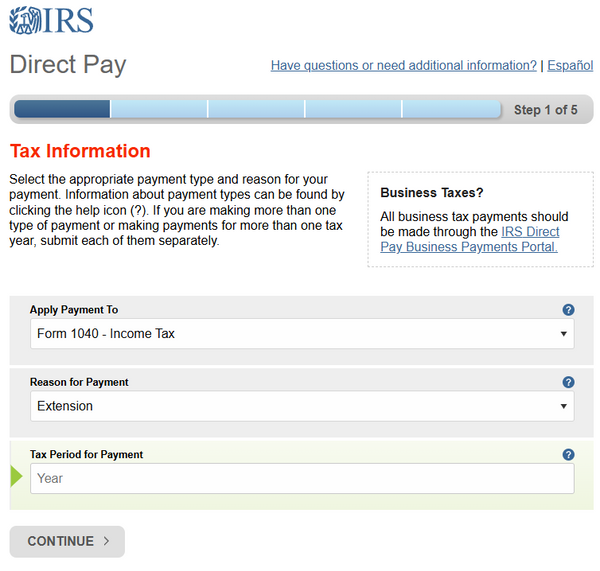Click the IRS logo
Viewport: 600px width, 571px height.
click(x=51, y=20)
